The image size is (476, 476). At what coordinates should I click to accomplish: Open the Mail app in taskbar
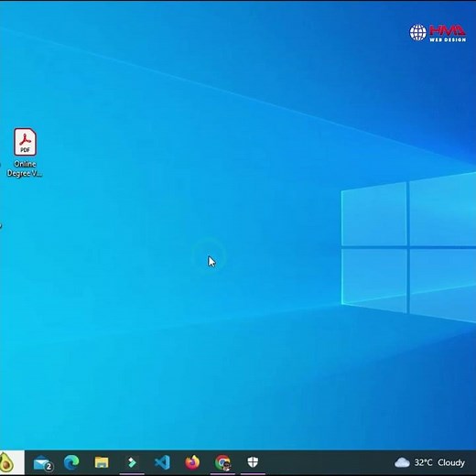pyautogui.click(x=42, y=463)
